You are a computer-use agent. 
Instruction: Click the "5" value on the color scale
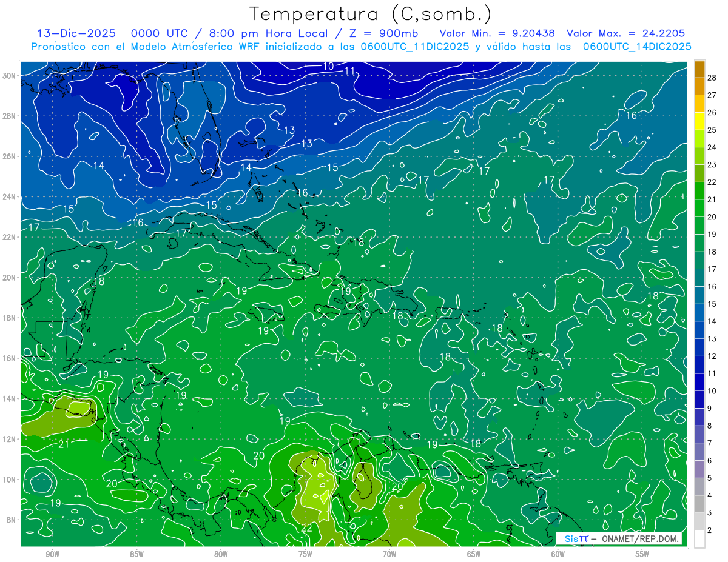pos(710,478)
